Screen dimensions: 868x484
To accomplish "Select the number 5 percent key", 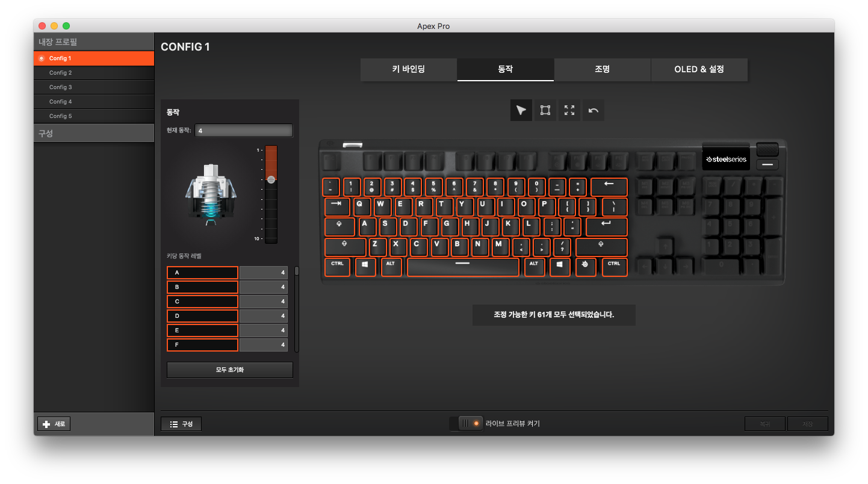I will tap(433, 187).
